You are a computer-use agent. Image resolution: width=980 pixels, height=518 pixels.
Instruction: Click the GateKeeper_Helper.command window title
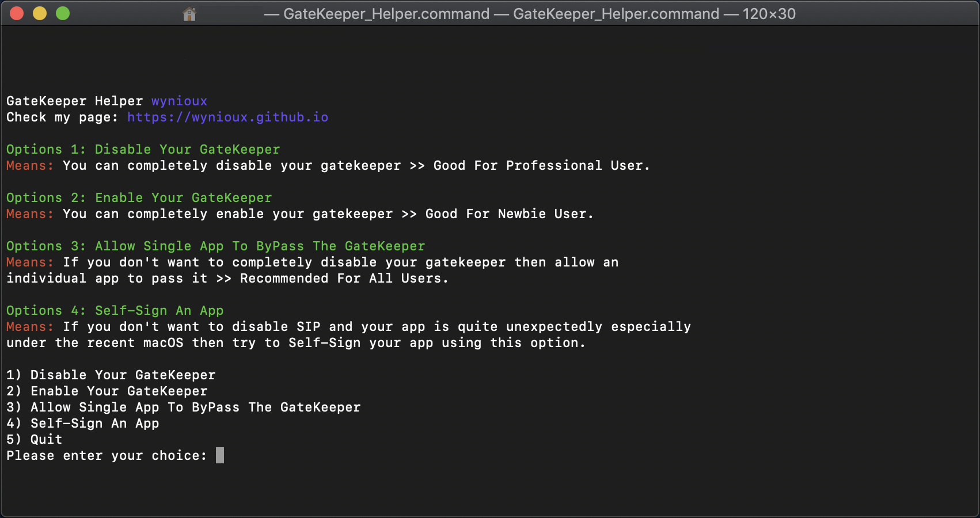tap(386, 14)
